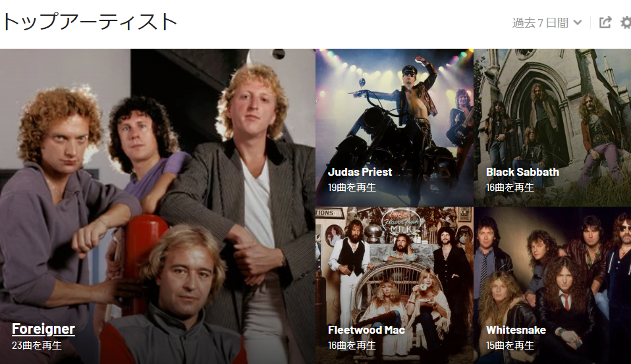Screen dimensions: 631x364
Task: Open the Judas Priest artist link
Action: 360,172
